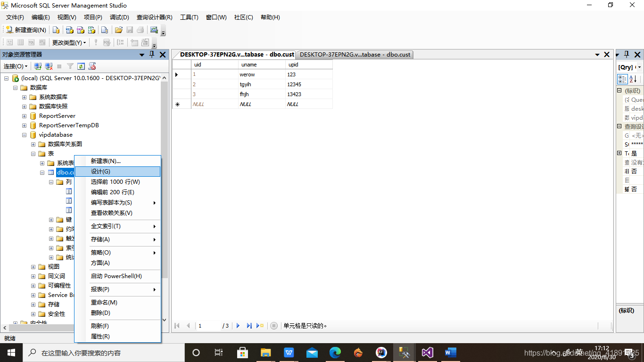Open the Tools (工具) menu
This screenshot has height=362, width=644.
point(189,17)
